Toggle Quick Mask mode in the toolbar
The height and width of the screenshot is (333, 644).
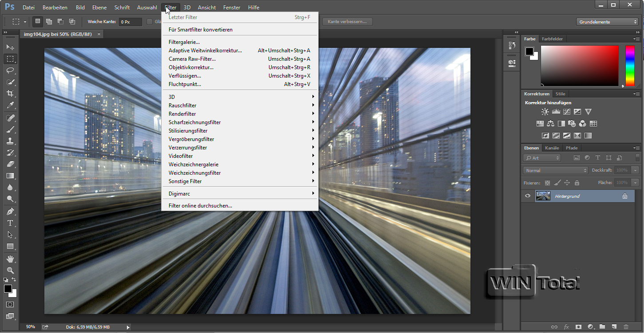click(10, 305)
